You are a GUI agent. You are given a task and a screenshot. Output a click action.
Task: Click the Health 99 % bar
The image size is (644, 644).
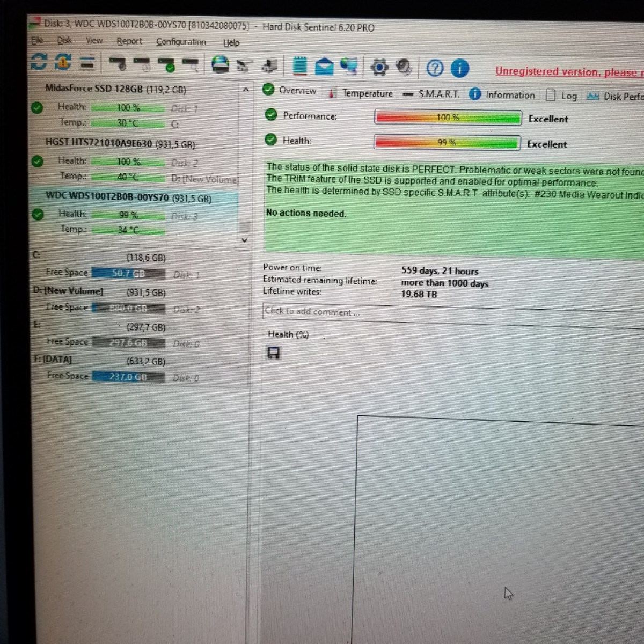[x=447, y=142]
